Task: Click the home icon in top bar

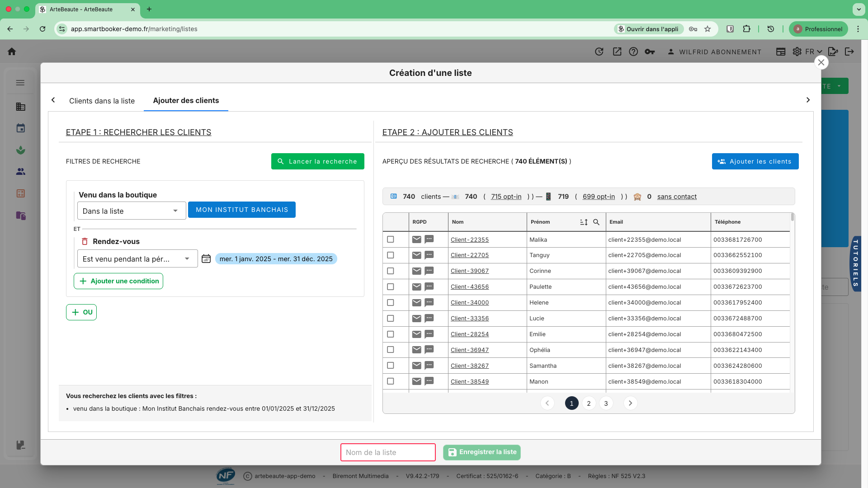Action: (x=12, y=52)
